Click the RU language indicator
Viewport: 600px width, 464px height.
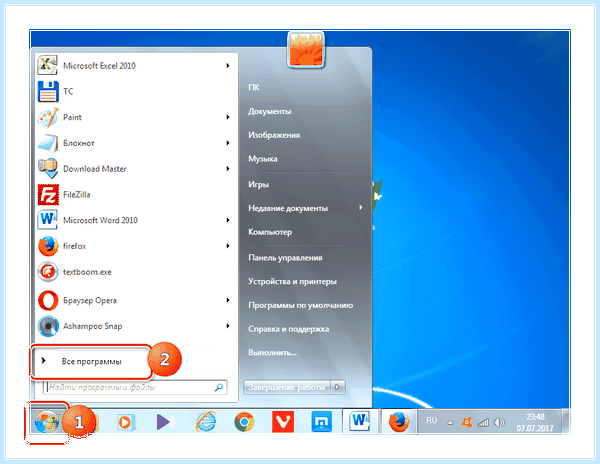[x=432, y=420]
